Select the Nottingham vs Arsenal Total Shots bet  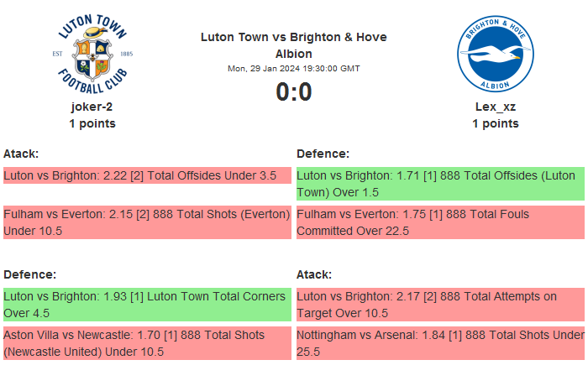coord(440,343)
